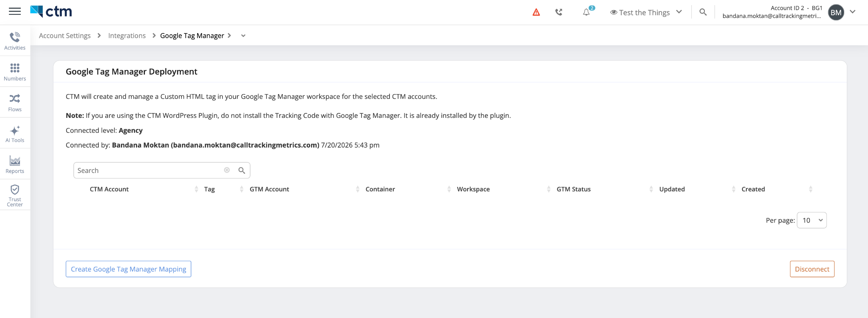Open Flows in sidebar
868x318 pixels.
[15, 103]
